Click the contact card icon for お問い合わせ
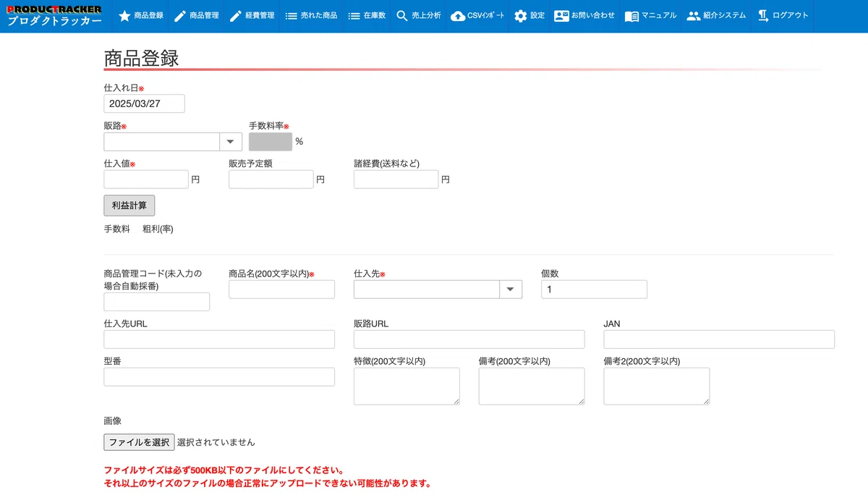Image resolution: width=868 pixels, height=503 pixels. [x=561, y=16]
